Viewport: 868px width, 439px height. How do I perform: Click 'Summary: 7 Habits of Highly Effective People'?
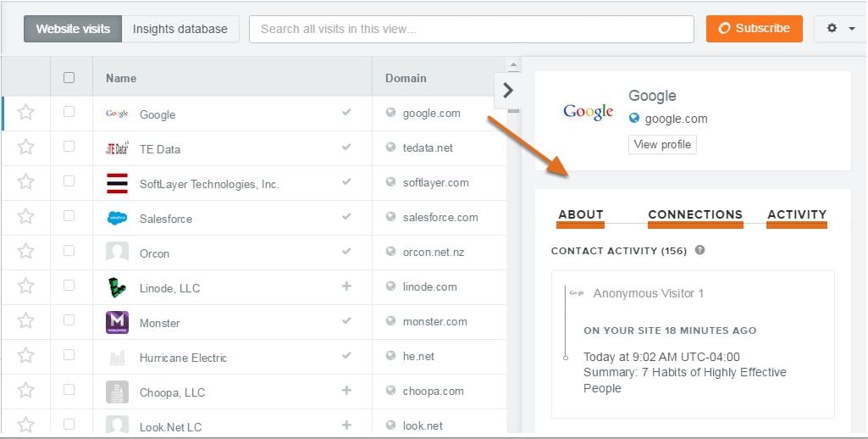(685, 381)
